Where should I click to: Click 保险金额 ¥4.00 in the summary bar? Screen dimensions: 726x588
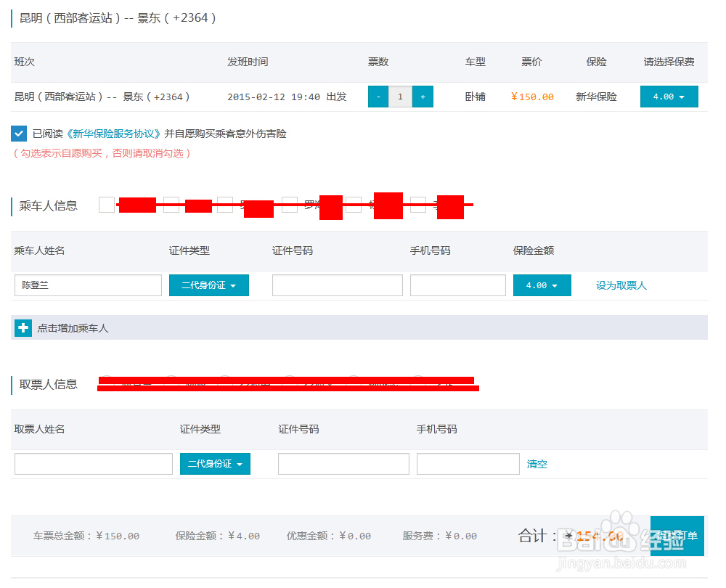218,536
